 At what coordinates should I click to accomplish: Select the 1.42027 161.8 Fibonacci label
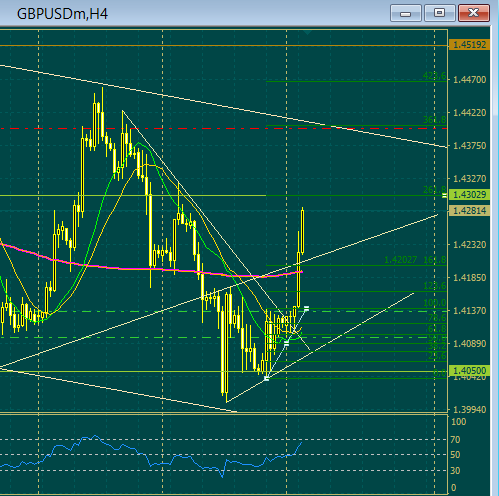(415, 260)
